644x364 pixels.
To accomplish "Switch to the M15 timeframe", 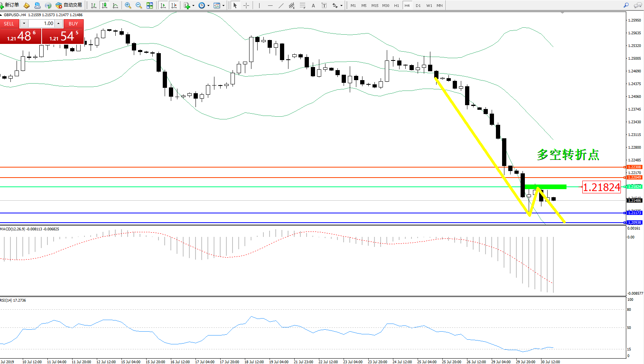I will tap(375, 5).
